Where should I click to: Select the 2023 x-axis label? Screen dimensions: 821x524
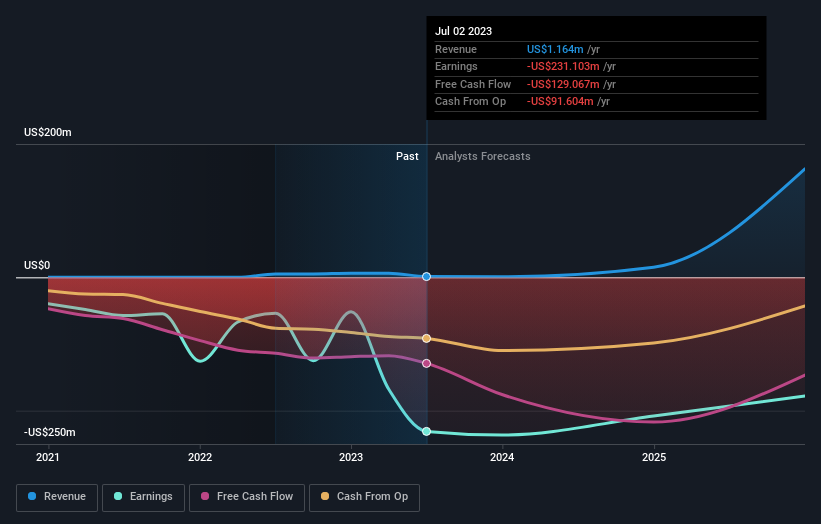[x=351, y=458]
